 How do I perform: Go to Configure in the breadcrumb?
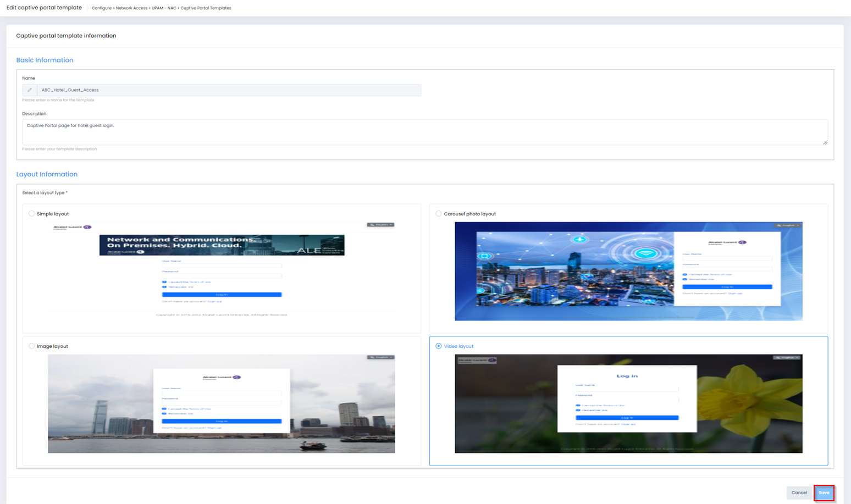coord(101,8)
